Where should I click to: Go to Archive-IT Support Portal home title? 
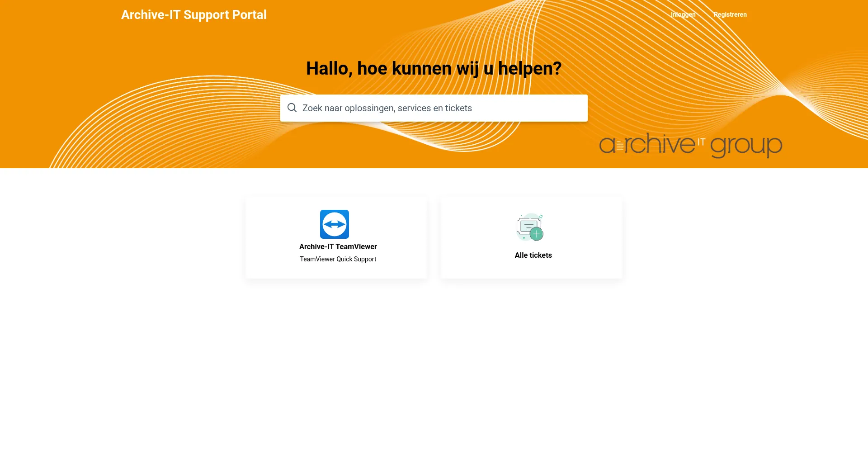click(194, 14)
